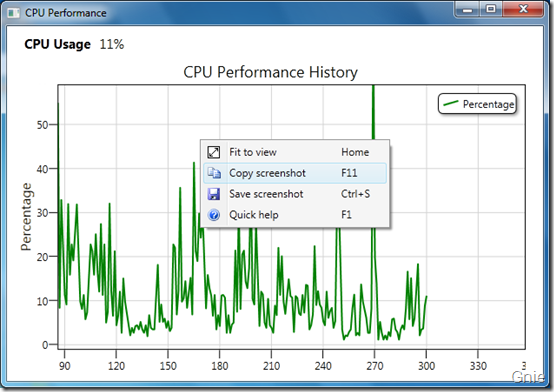The height and width of the screenshot is (392, 554).
Task: Click the F11 shortcut text in menu
Action: pyautogui.click(x=349, y=173)
